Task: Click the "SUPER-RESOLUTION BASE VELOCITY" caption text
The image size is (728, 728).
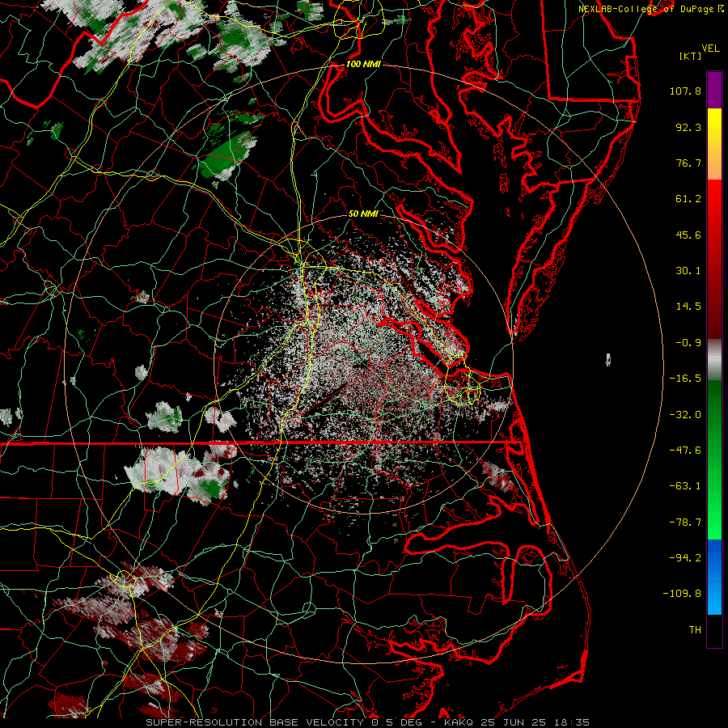Action: point(256,722)
